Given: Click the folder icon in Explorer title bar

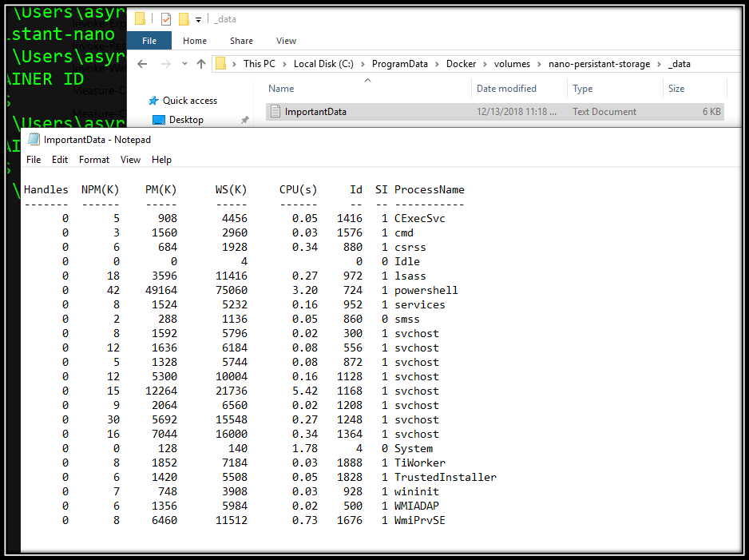Looking at the screenshot, I should point(140,18).
